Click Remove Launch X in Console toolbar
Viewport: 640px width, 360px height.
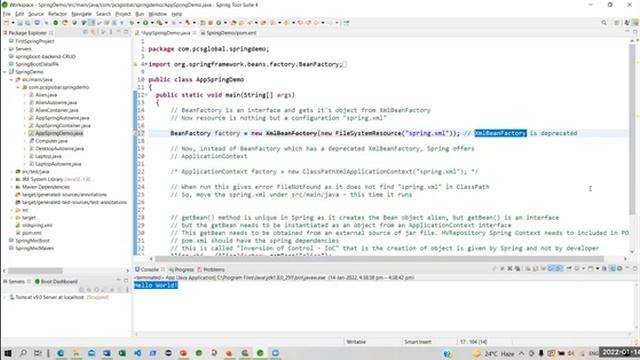click(x=510, y=269)
